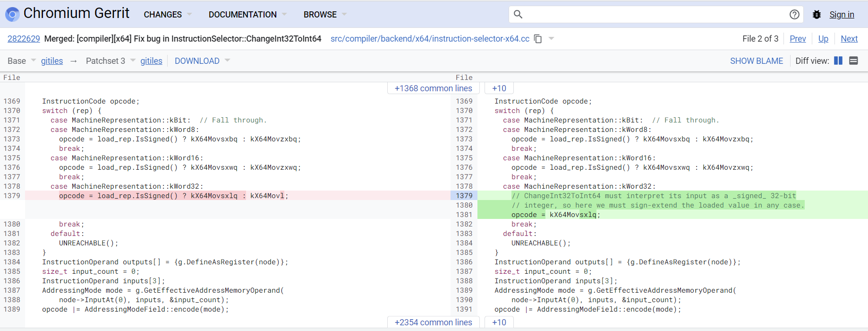The height and width of the screenshot is (331, 868).
Task: Click right-side line number 1380
Action: (464, 205)
